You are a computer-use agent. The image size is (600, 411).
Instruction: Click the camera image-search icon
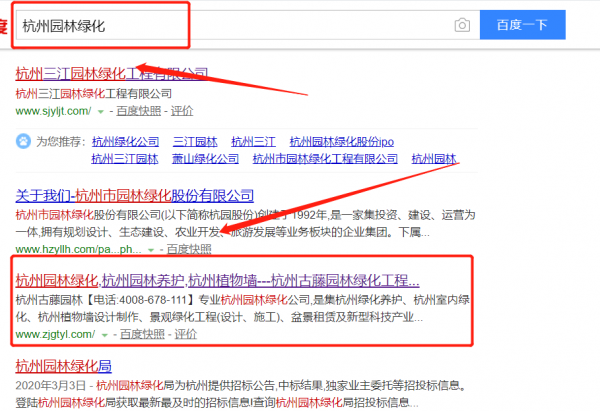(461, 25)
